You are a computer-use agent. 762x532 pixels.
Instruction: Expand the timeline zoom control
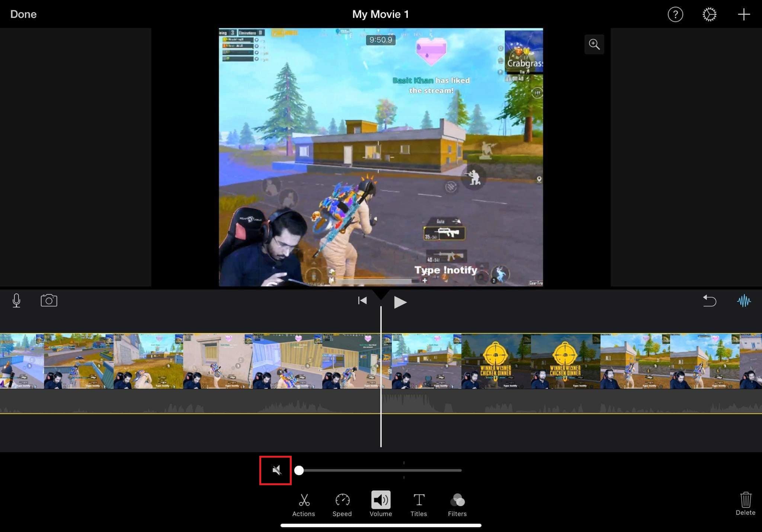594,45
